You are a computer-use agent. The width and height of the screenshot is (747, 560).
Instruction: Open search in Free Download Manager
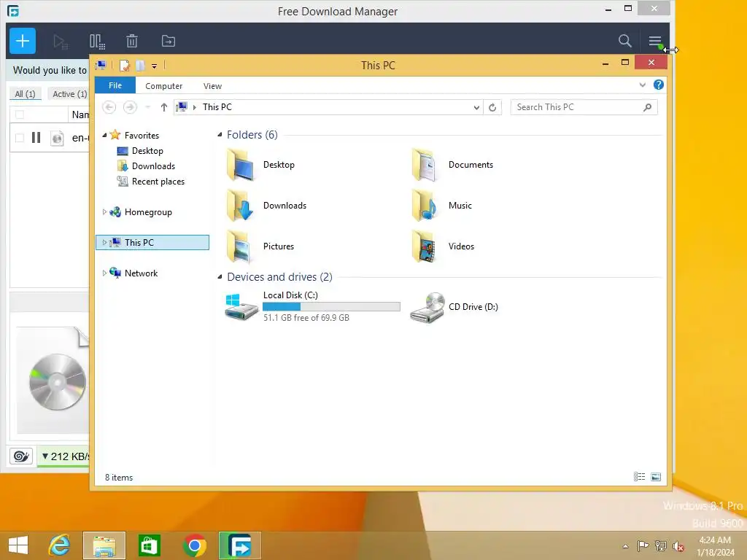pos(624,41)
